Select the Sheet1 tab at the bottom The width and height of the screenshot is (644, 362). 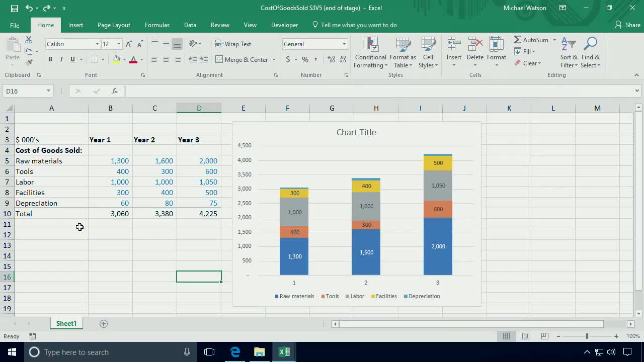point(66,323)
